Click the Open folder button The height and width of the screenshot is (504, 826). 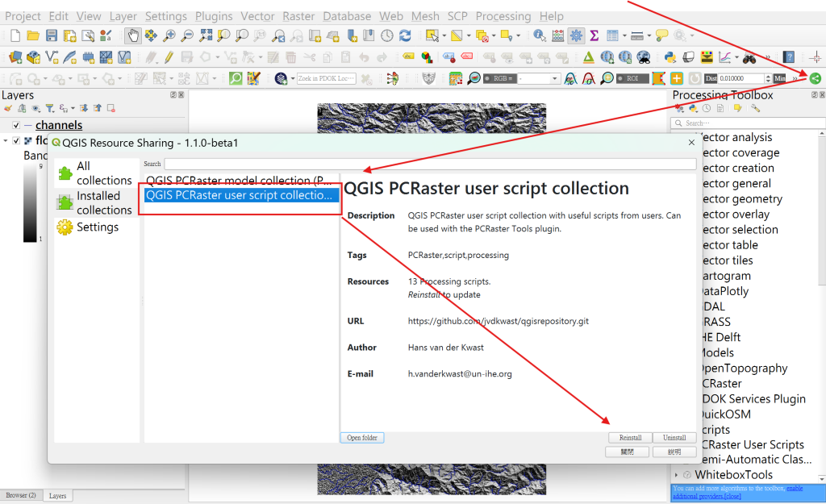362,438
